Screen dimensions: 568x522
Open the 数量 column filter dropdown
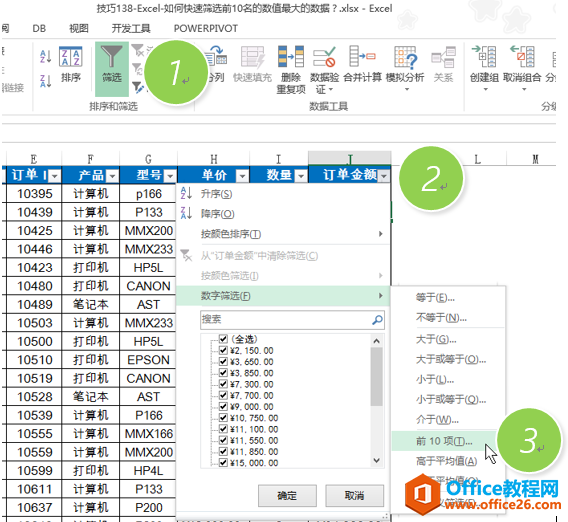tap(301, 176)
